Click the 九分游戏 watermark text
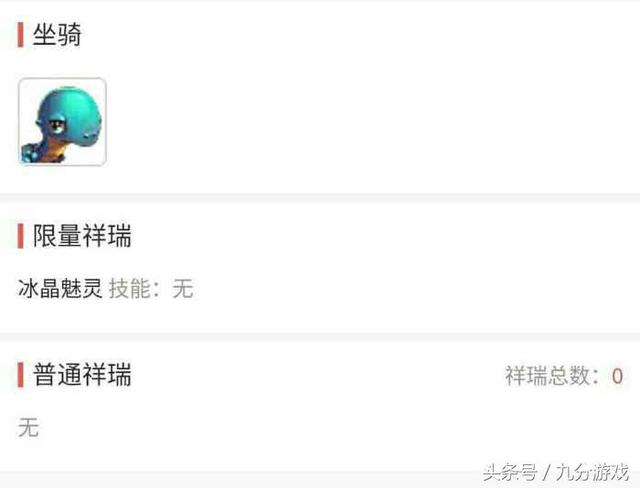The width and height of the screenshot is (640, 488). [592, 472]
